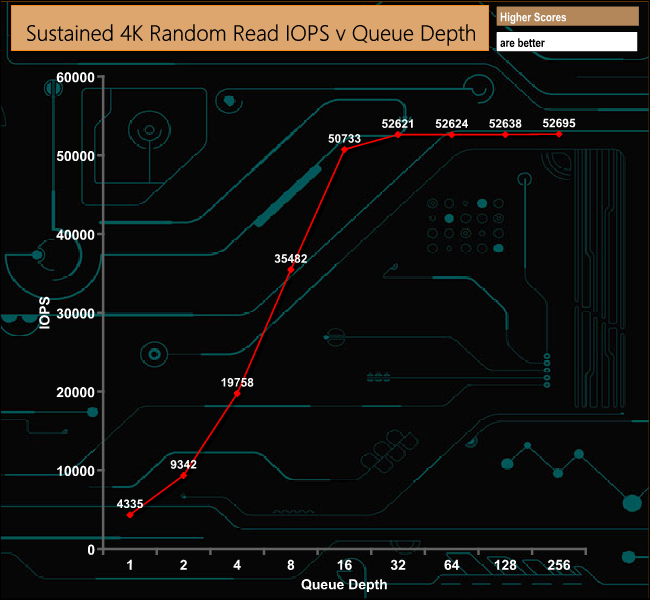Click the 'Queue Depth' axis title
650x600 pixels.
pos(344,585)
